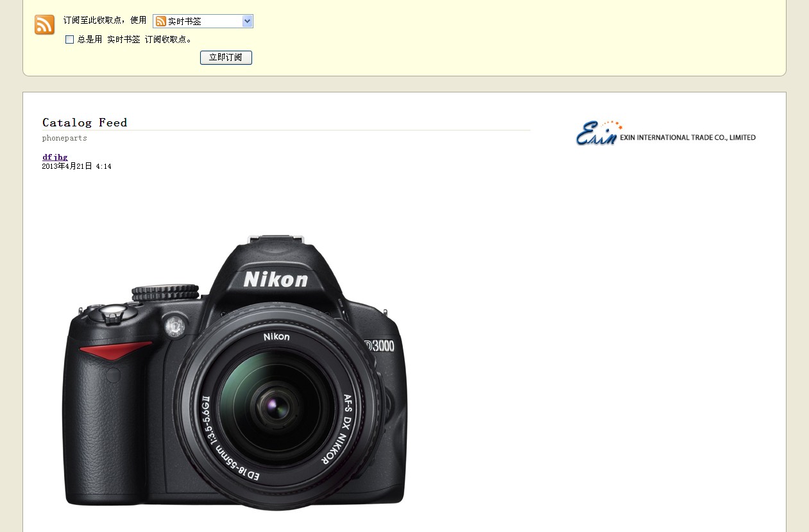This screenshot has width=809, height=532.
Task: Click the Exin International Trade logo
Action: click(665, 133)
